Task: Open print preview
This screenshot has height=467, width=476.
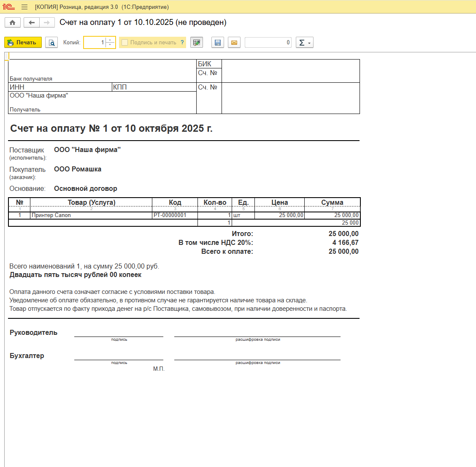Action: (51, 43)
